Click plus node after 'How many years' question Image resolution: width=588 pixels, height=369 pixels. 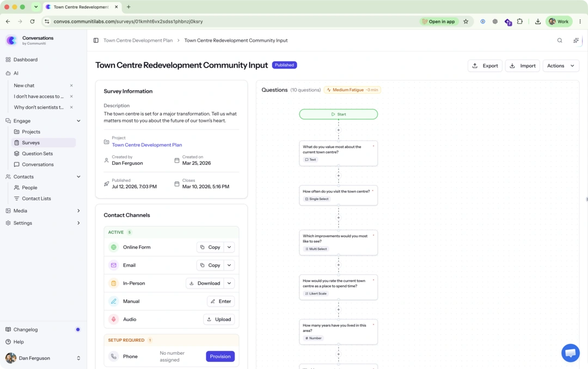pyautogui.click(x=338, y=354)
